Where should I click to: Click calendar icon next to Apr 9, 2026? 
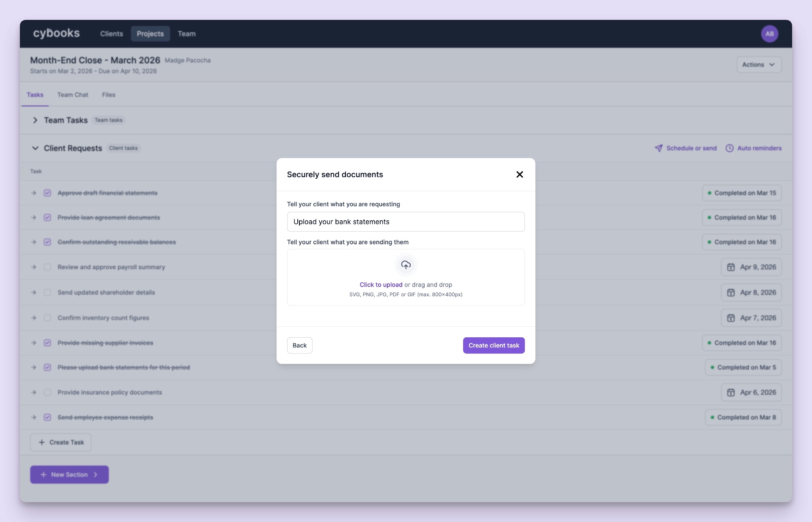[x=731, y=267]
